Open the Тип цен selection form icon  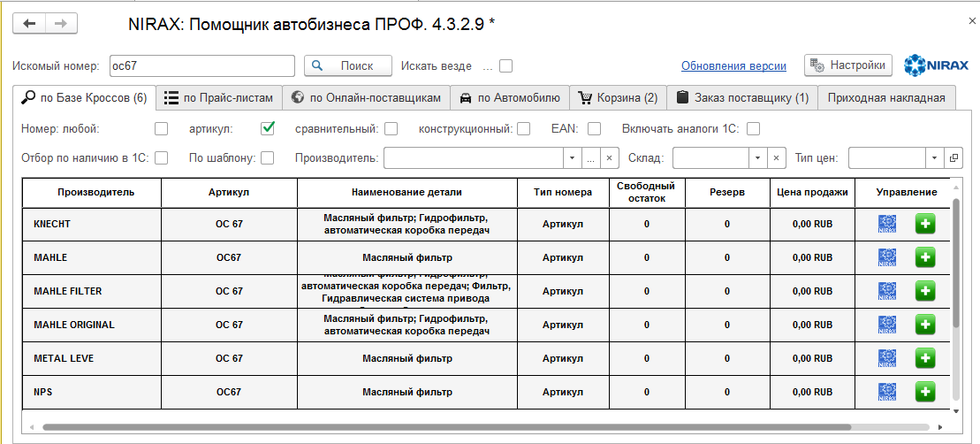point(953,158)
